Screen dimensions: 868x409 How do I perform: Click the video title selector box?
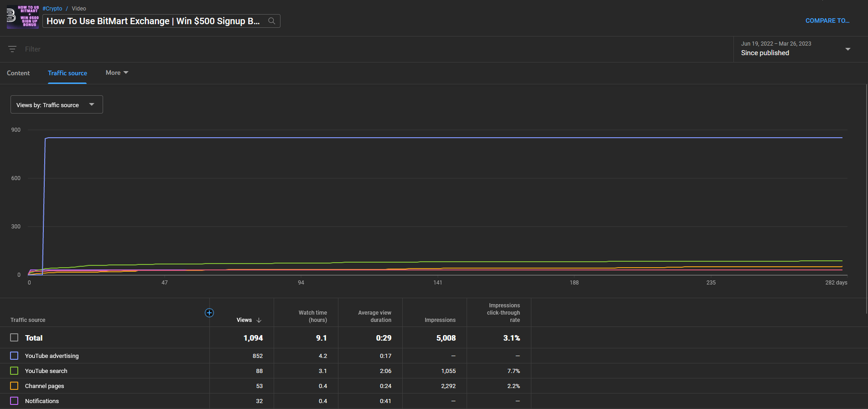[161, 21]
